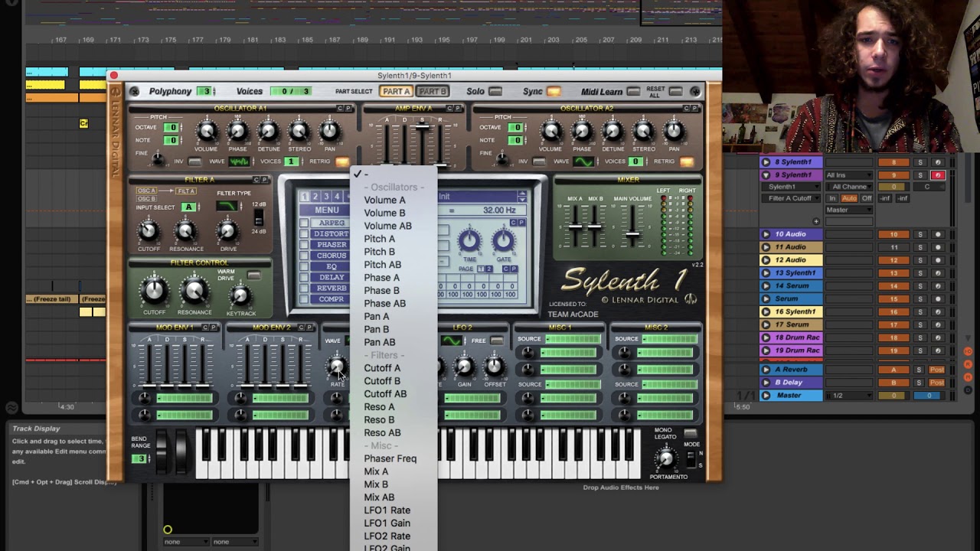
Task: Click Filter Control Keytrack knob
Action: click(x=240, y=296)
